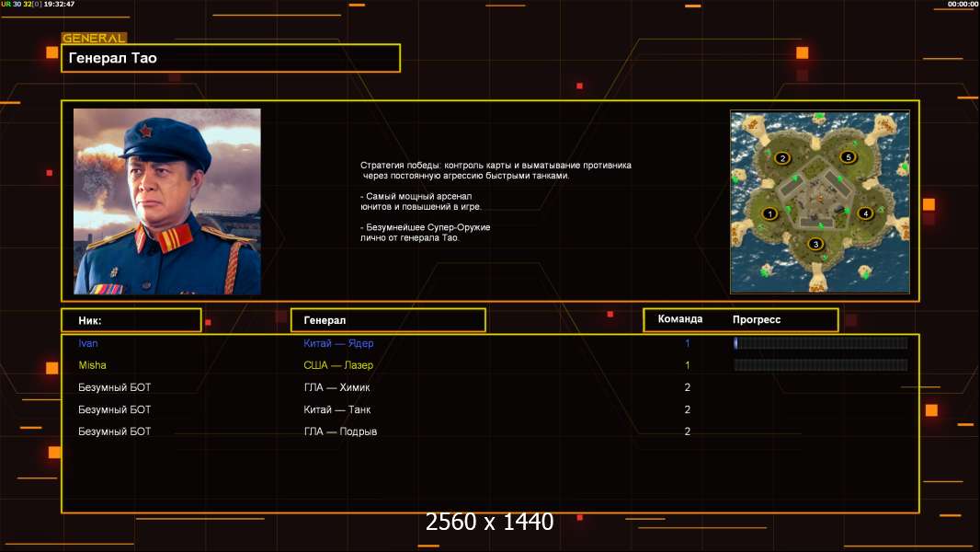Click the 'Прогресс' column header
The image size is (980, 552).
[757, 319]
